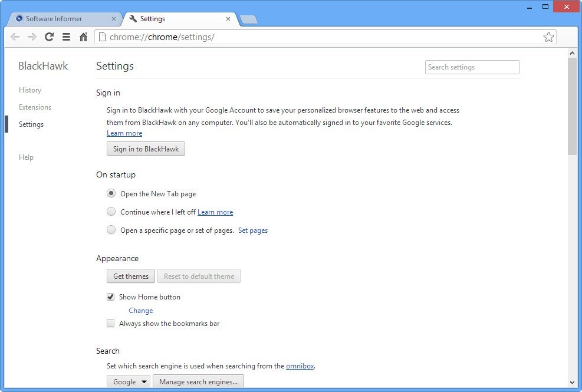Viewport: 582px width, 392px height.
Task: Open Help in the sidebar
Action: 26,157
